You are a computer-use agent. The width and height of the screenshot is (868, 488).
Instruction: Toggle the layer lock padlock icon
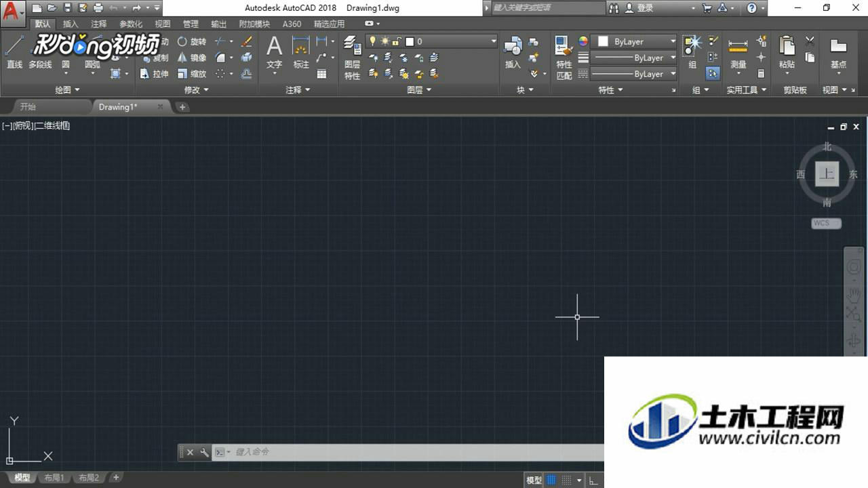point(397,41)
